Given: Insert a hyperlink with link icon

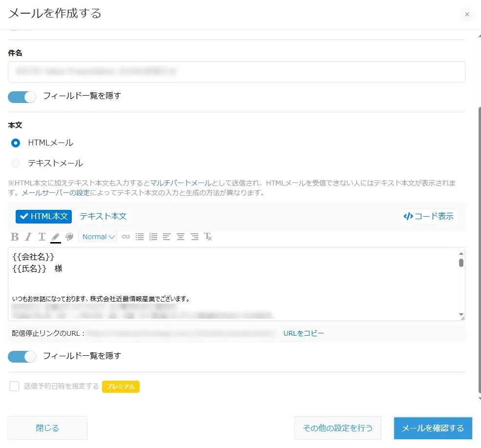Looking at the screenshot, I should (x=126, y=237).
